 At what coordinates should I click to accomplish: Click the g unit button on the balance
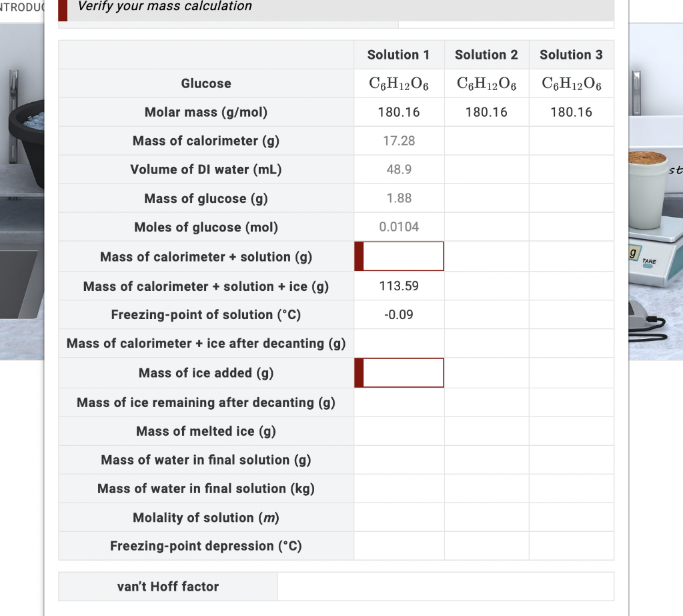634,253
